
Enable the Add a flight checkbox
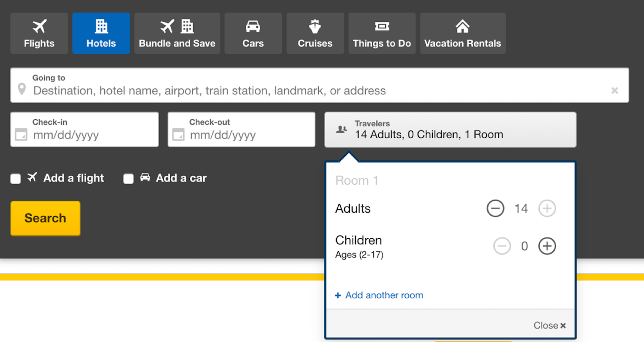(x=16, y=179)
